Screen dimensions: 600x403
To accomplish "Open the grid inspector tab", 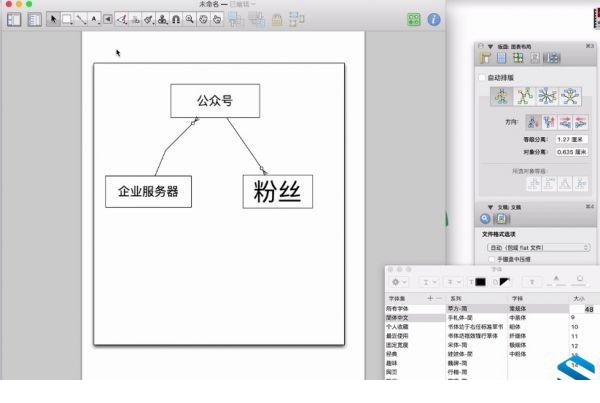I will (518, 58).
